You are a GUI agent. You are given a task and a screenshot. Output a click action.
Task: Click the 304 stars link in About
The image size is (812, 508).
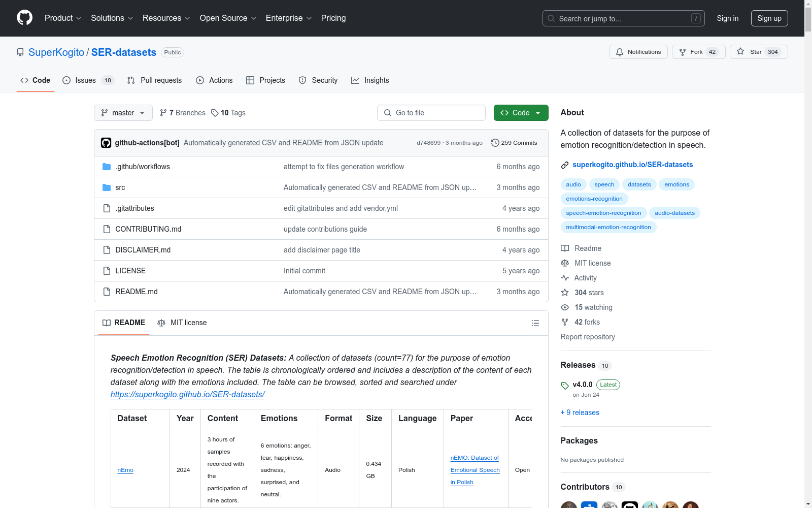[x=589, y=293]
